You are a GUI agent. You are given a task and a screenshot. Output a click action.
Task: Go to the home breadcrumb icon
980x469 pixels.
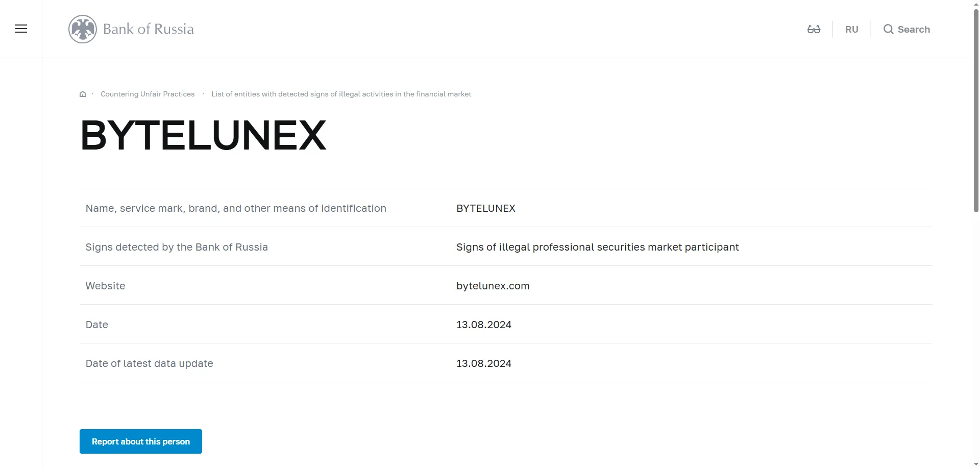[x=83, y=94]
